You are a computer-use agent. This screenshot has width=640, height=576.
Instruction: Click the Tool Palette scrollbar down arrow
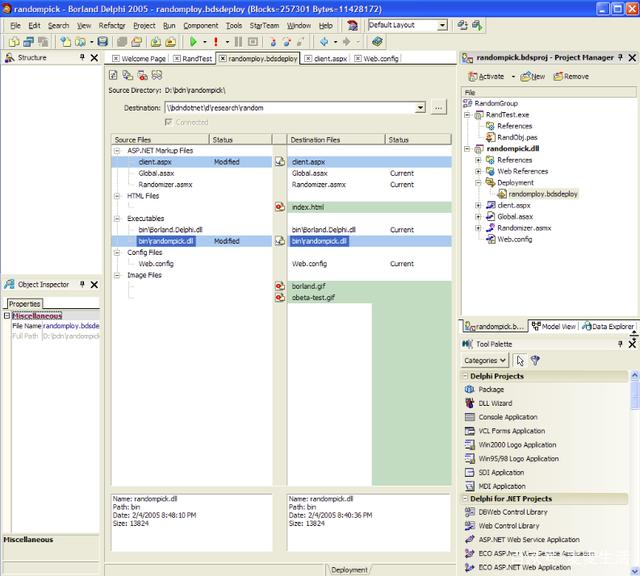635,571
